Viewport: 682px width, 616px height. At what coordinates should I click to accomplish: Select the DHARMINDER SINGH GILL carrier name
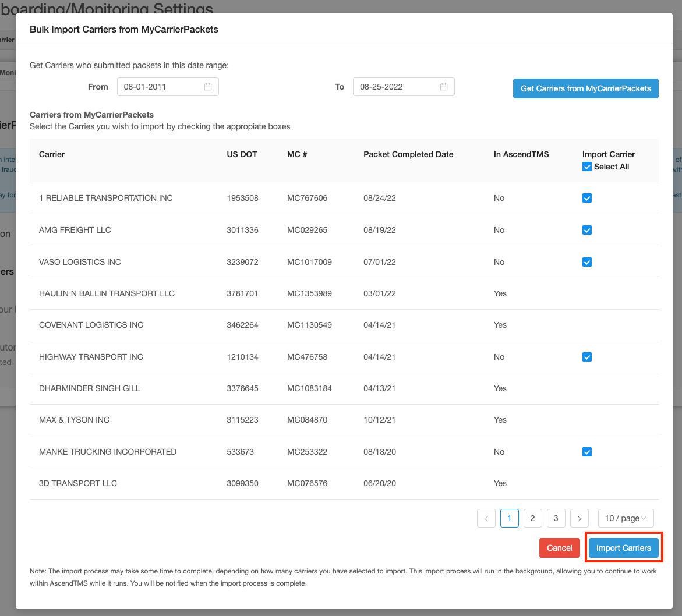90,389
